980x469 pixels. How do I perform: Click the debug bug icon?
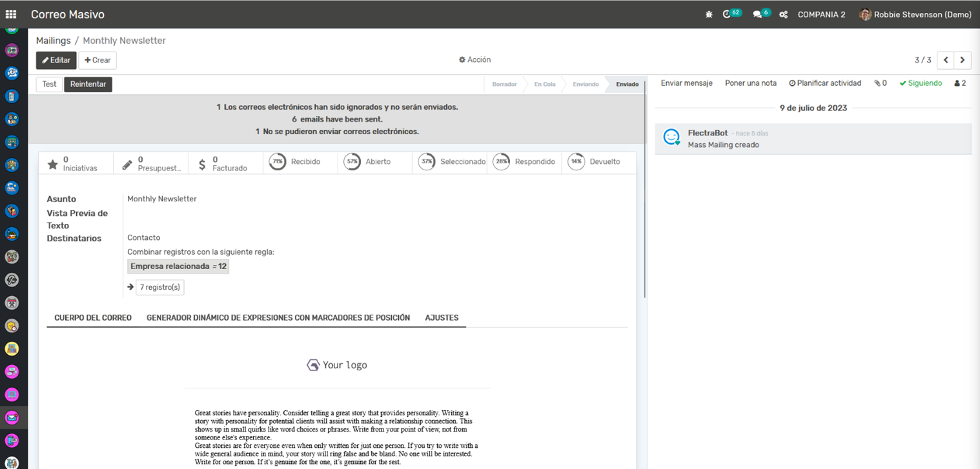point(709,14)
